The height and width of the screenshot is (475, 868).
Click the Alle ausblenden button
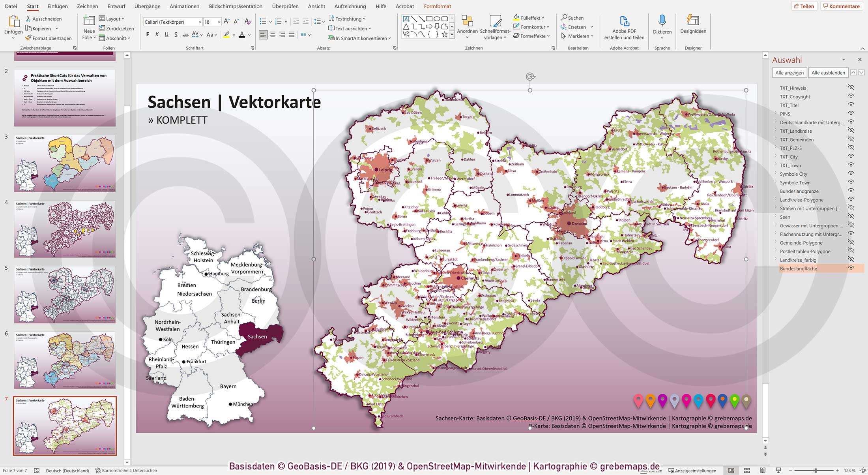tap(828, 72)
